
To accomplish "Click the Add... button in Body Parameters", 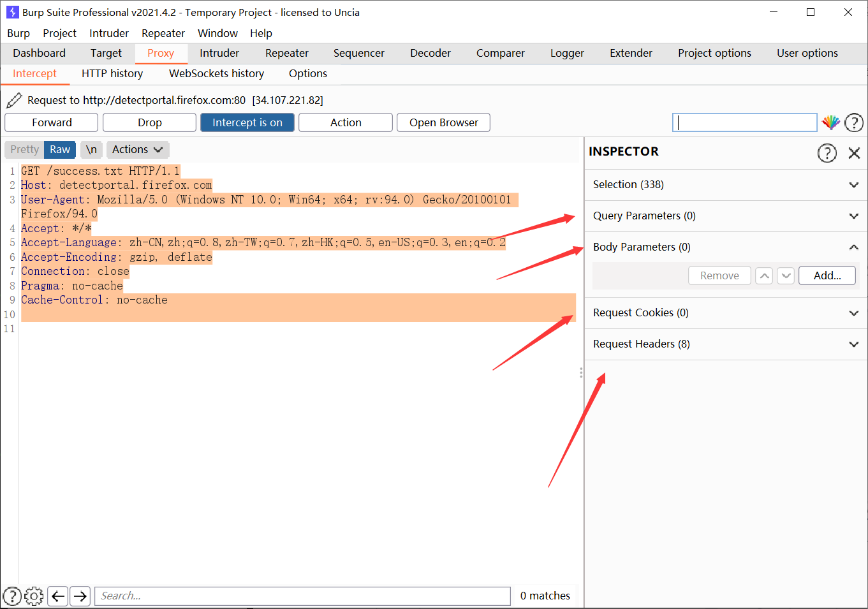I will [827, 275].
